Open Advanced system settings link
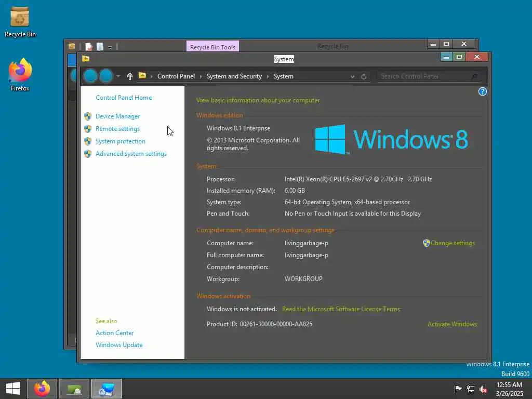The height and width of the screenshot is (399, 532). tap(131, 154)
